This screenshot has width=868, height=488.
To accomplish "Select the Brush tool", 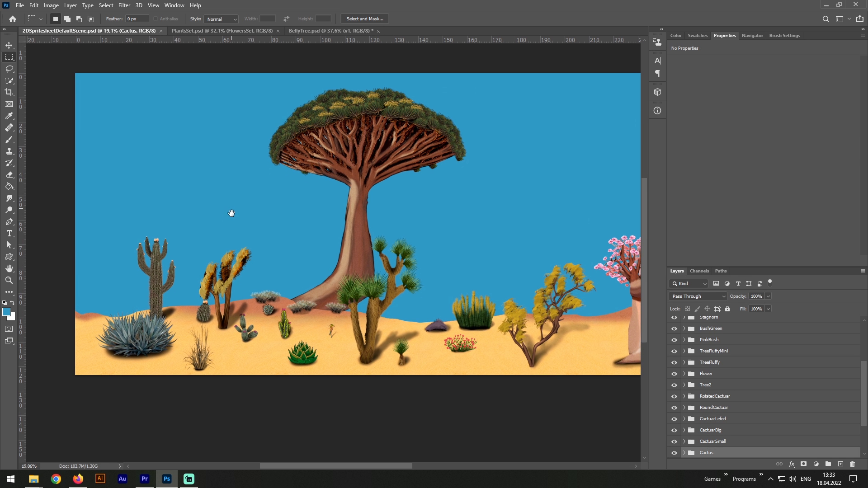I will point(9,139).
